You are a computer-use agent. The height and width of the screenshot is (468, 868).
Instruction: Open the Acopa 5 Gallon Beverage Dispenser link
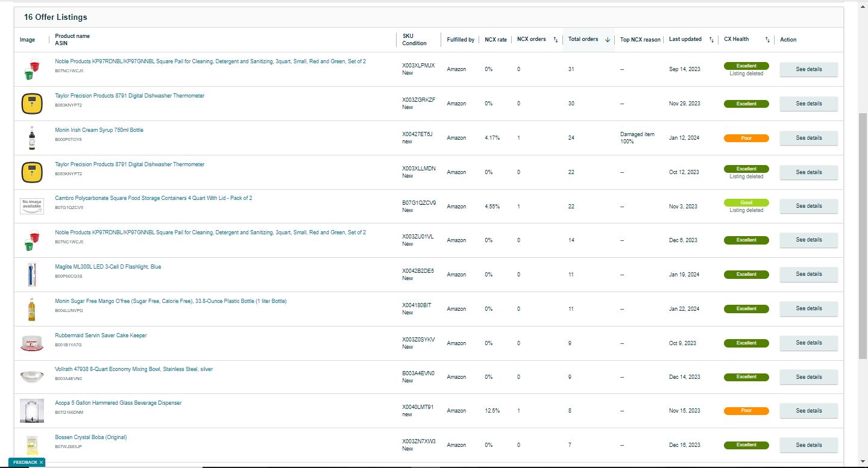pos(118,403)
